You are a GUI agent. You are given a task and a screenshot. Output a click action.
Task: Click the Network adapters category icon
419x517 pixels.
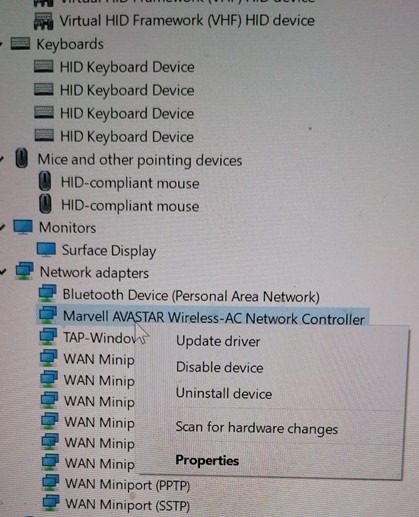(24, 271)
